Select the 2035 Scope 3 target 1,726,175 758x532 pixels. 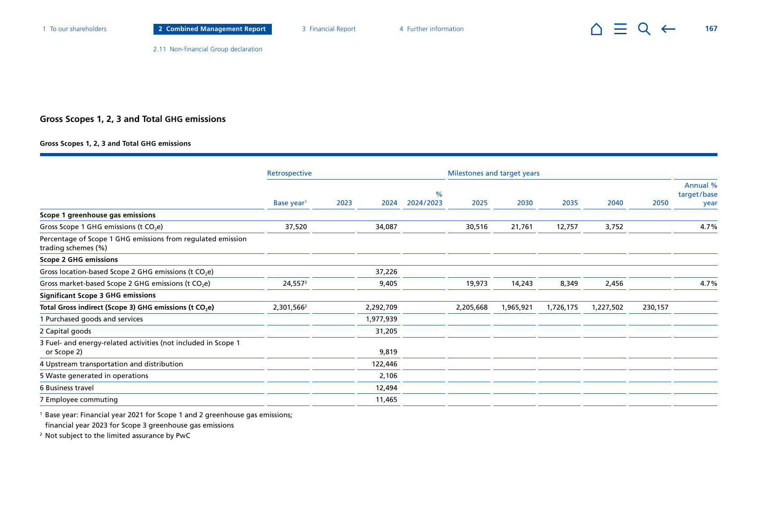point(562,307)
